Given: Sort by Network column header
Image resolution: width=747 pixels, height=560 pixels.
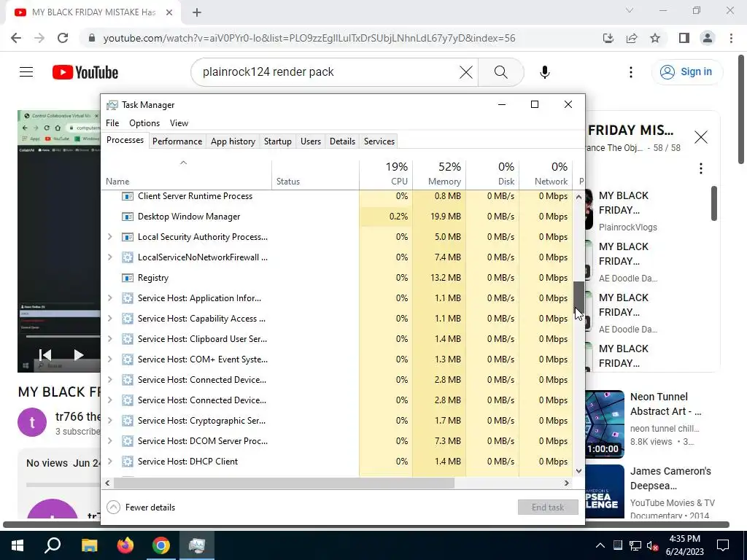Looking at the screenshot, I should pos(546,174).
